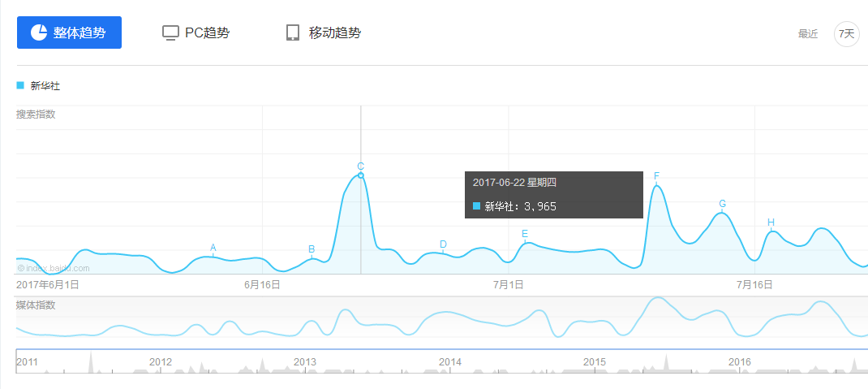868x389 pixels.
Task: Select peak marker C on the trend line
Action: 361,166
